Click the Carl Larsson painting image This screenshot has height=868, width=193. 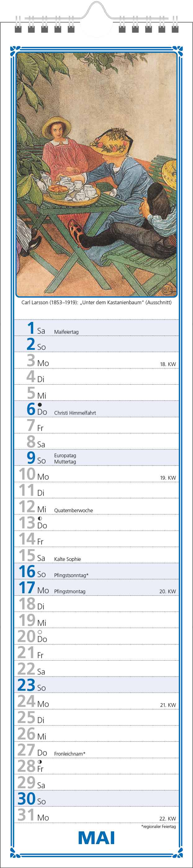96,174
